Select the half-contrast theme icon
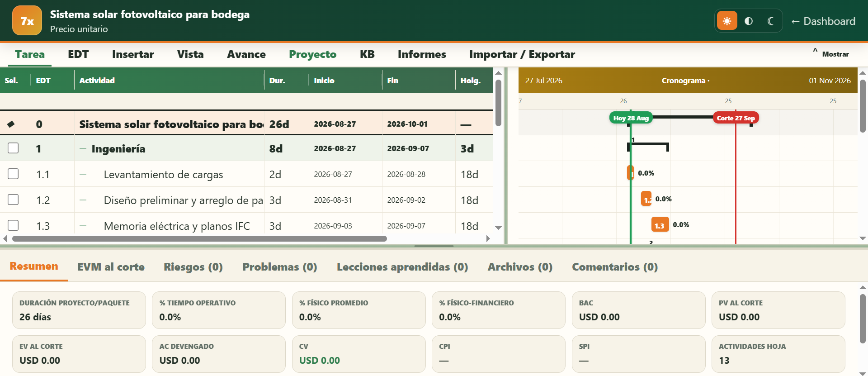868x376 pixels. click(749, 21)
